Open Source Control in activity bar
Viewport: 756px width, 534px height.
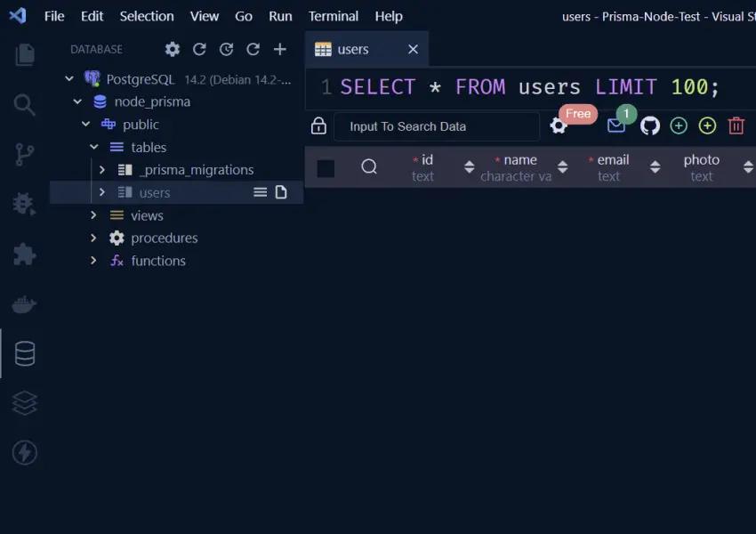coord(25,155)
